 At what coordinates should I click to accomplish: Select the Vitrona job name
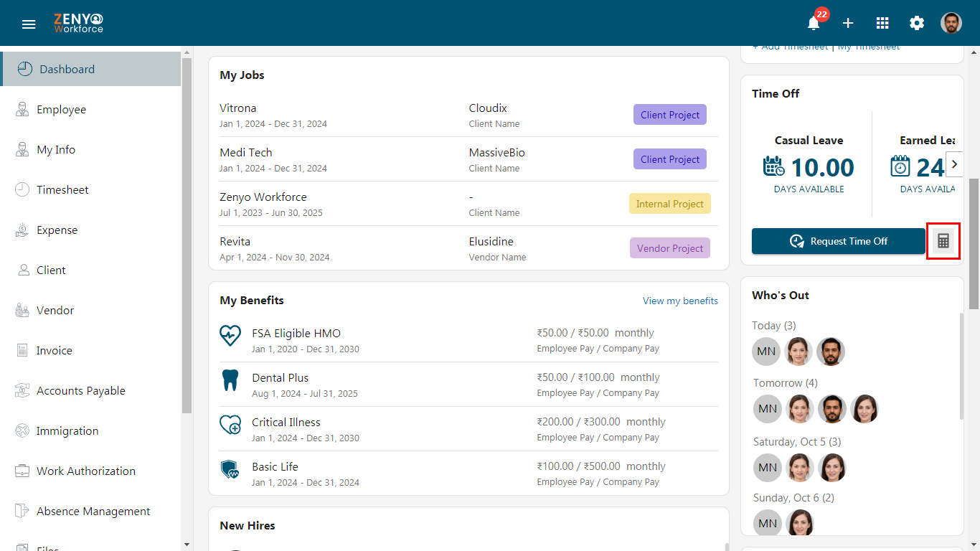[238, 108]
